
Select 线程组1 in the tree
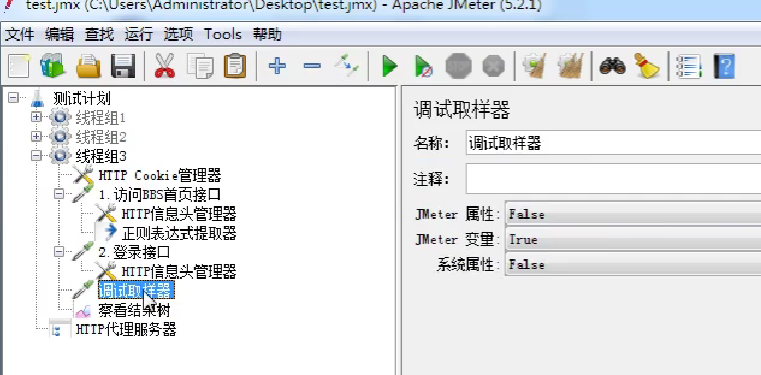pyautogui.click(x=101, y=117)
